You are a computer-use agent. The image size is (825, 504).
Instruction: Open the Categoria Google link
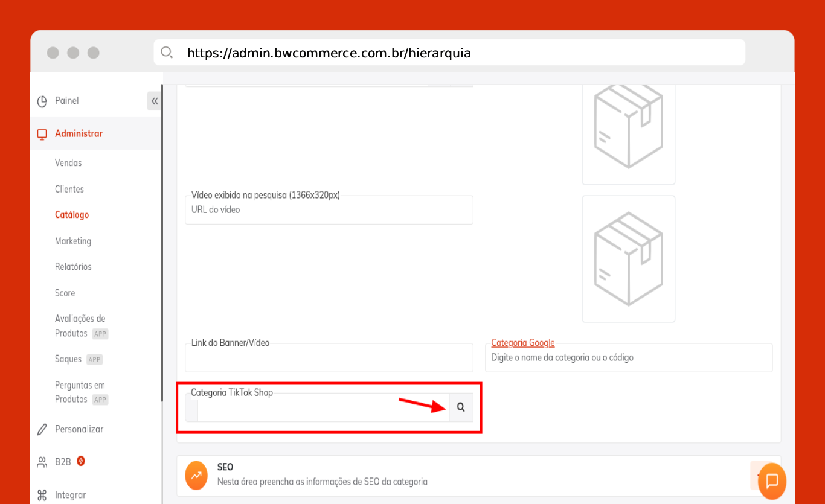point(522,343)
